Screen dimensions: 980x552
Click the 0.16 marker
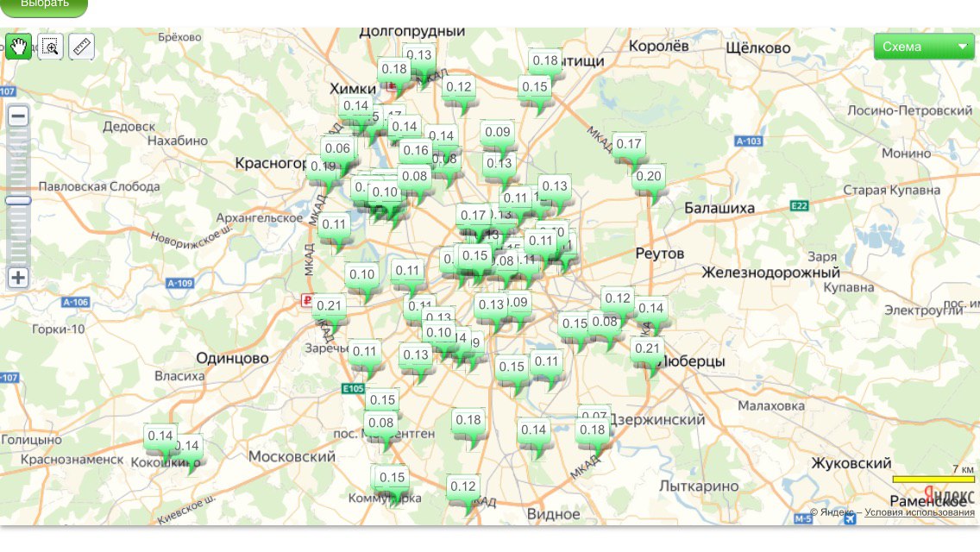coord(416,151)
